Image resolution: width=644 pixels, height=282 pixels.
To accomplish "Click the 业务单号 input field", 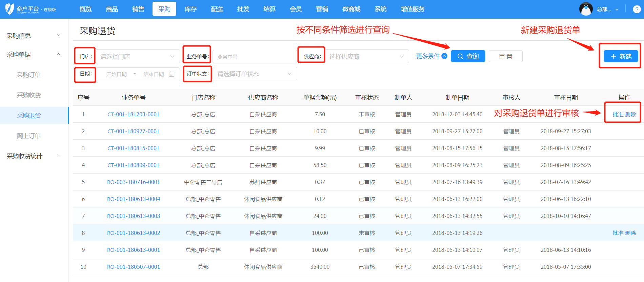I will [x=254, y=57].
